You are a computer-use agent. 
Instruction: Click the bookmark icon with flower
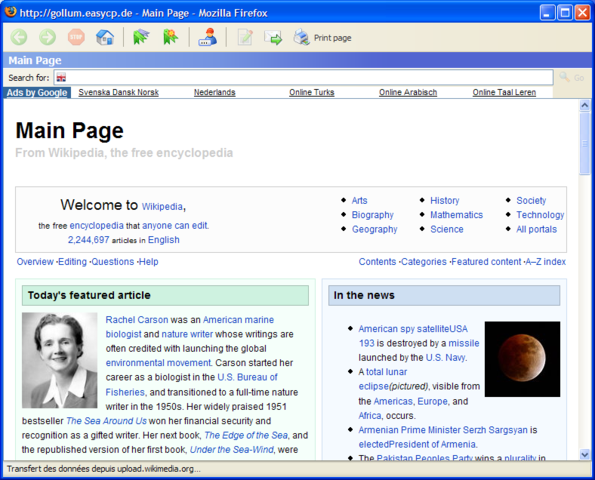170,37
